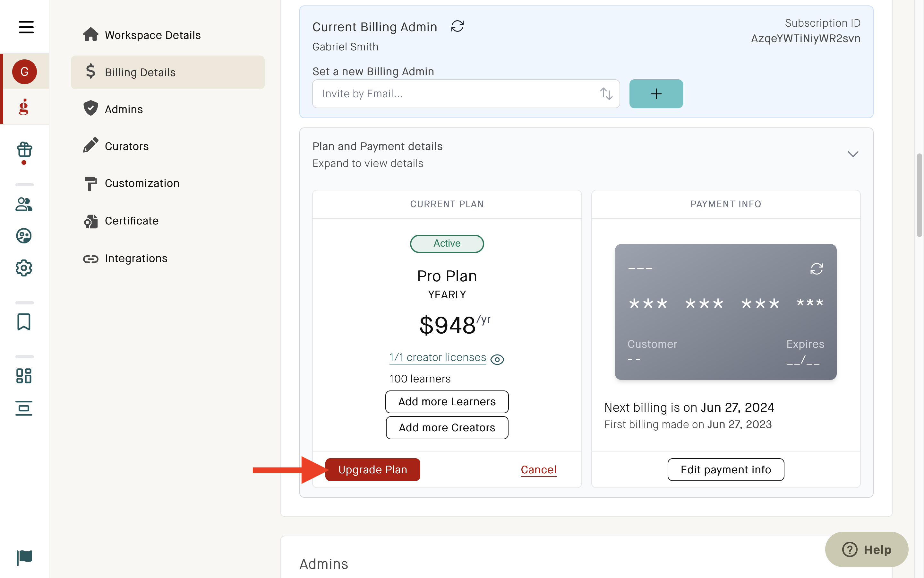Click first billing date Jun 27, 2023

pyautogui.click(x=739, y=424)
